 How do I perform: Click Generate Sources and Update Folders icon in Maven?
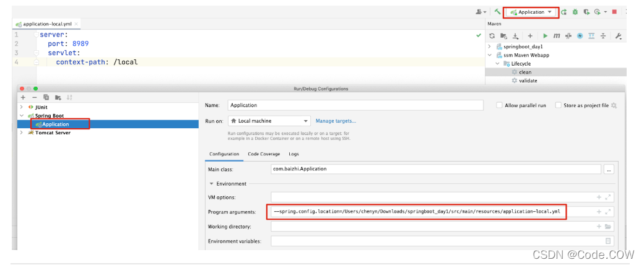[x=503, y=36]
